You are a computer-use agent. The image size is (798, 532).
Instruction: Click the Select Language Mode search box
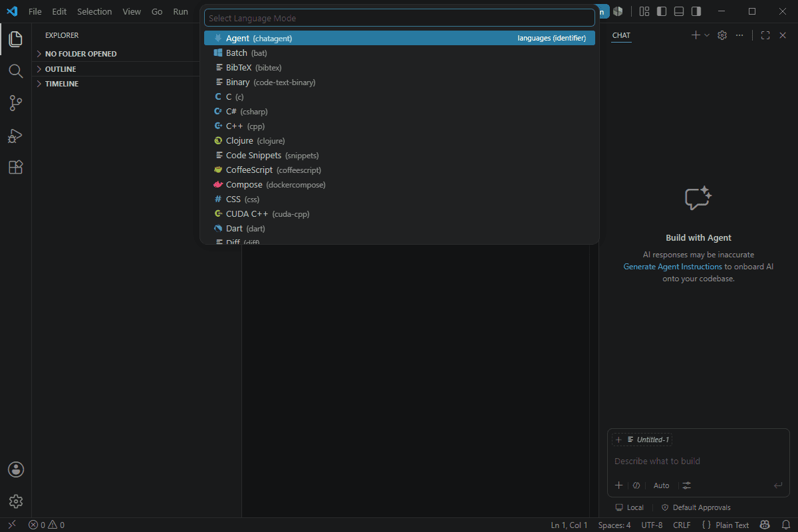point(400,18)
